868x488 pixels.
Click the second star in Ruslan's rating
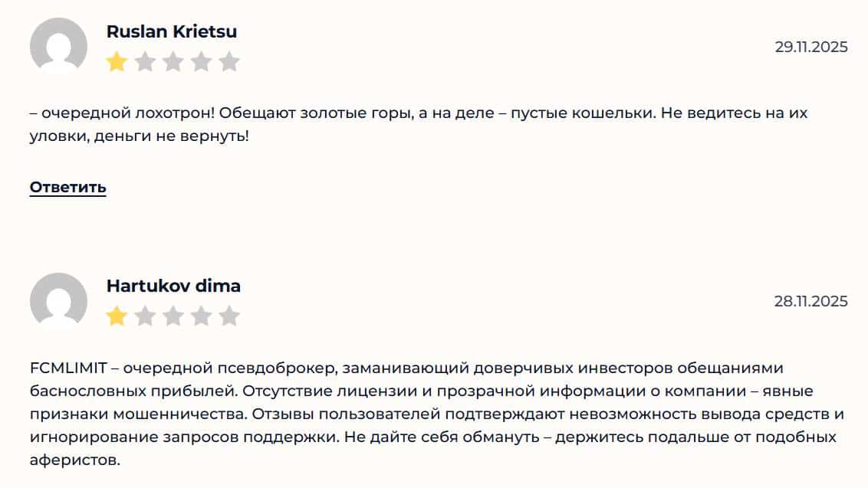146,59
